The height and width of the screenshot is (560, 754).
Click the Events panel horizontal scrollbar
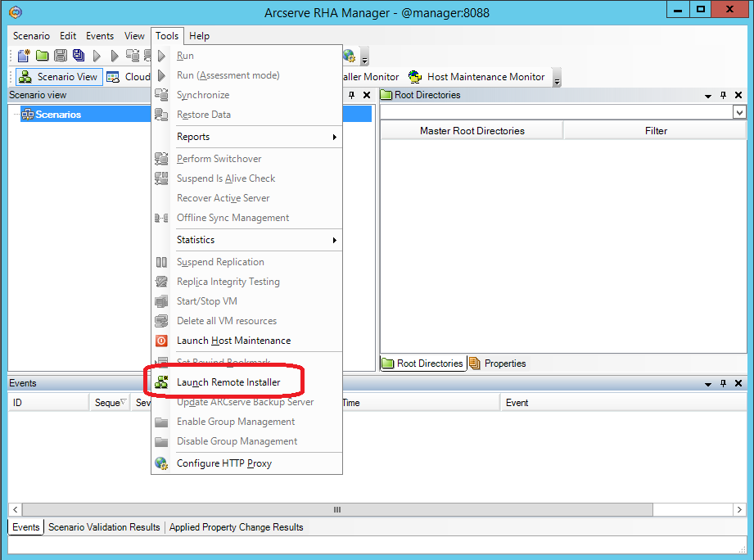[337, 509]
